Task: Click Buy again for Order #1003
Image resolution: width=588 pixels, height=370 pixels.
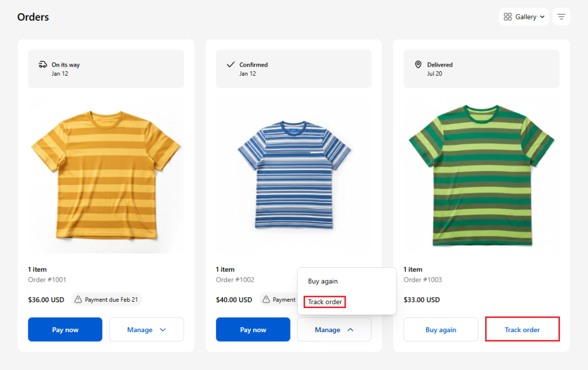Action: [x=440, y=329]
